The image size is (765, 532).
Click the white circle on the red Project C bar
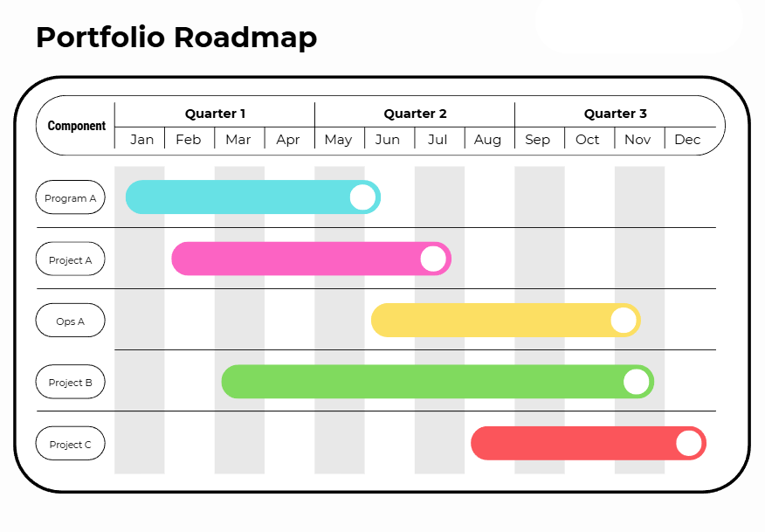click(689, 444)
